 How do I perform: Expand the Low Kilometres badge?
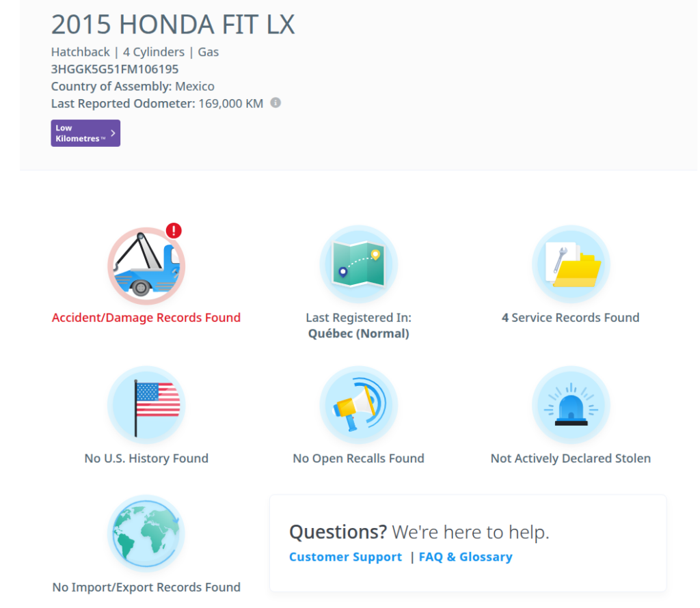(85, 133)
